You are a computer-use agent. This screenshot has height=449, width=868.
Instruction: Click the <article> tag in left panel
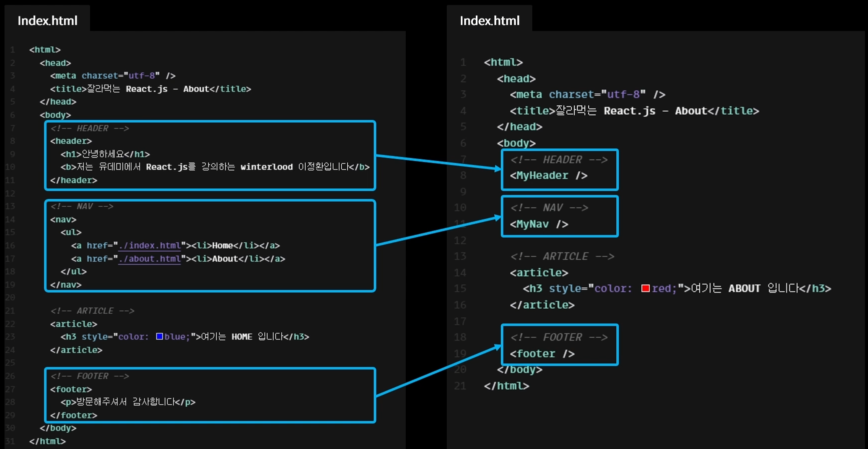point(74,324)
